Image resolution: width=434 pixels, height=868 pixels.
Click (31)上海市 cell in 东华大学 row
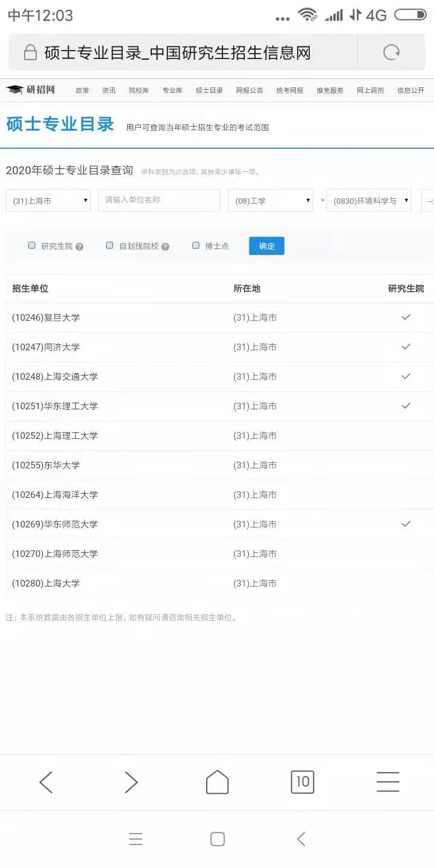click(255, 465)
